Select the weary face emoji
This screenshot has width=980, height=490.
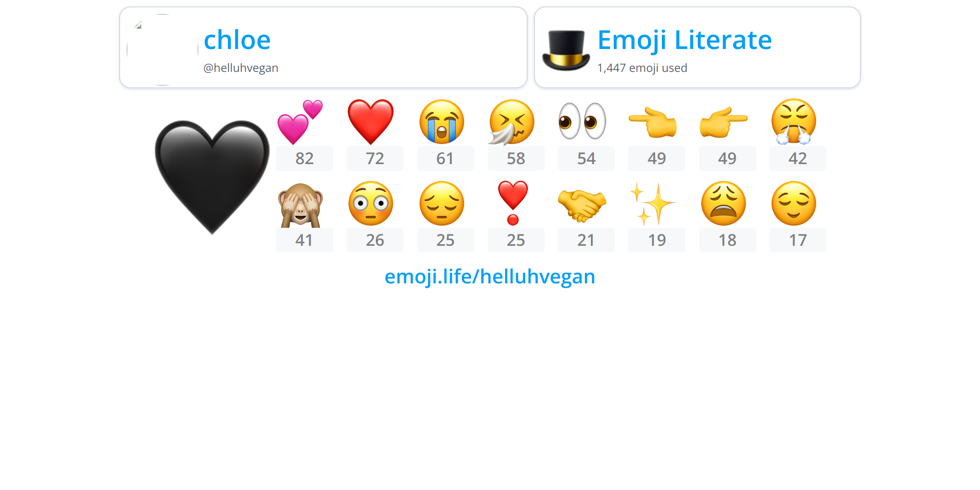pos(723,203)
